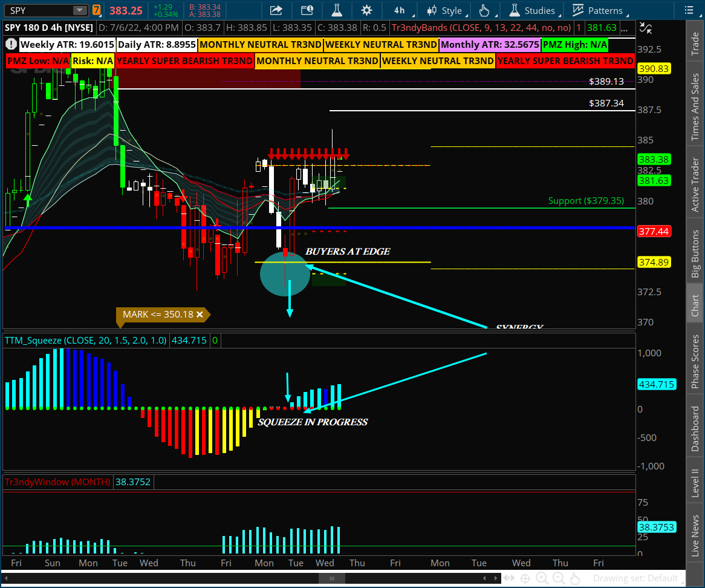Open the Level II sidebar tab

point(695,483)
